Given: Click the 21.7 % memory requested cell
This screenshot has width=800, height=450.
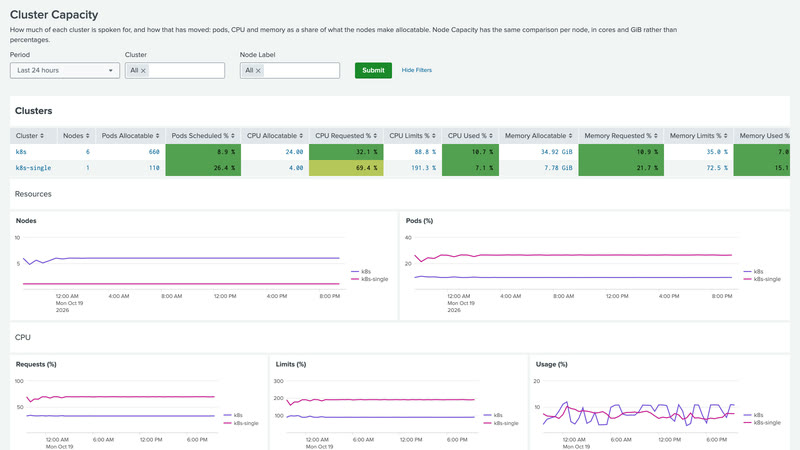Looking at the screenshot, I should [621, 168].
